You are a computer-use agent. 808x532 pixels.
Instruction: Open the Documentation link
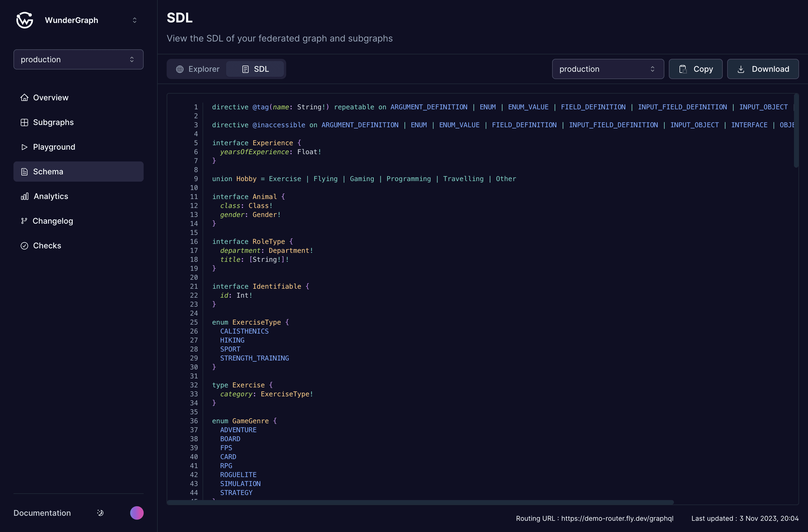coord(42,513)
